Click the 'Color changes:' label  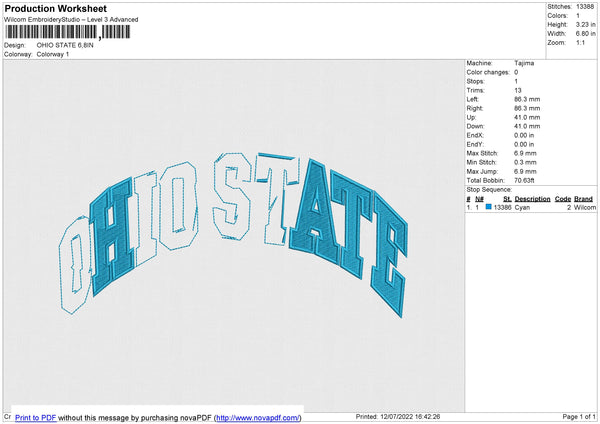point(488,72)
